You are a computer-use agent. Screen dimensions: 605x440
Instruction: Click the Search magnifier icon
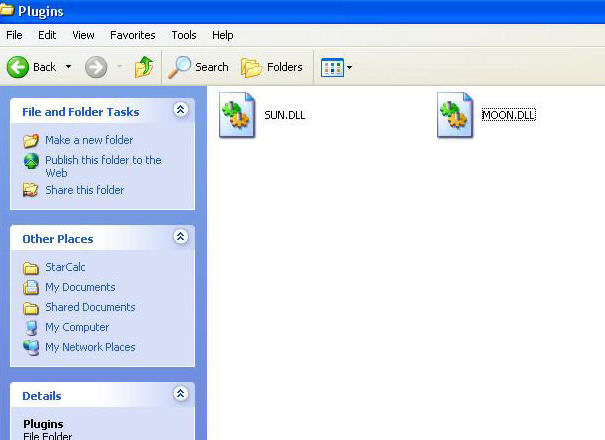[x=180, y=67]
